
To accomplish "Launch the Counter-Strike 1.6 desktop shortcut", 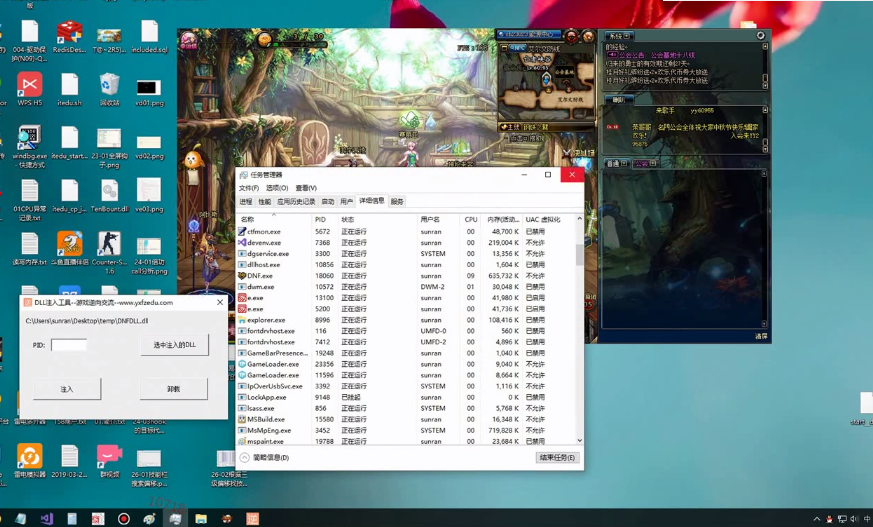I will tap(109, 246).
